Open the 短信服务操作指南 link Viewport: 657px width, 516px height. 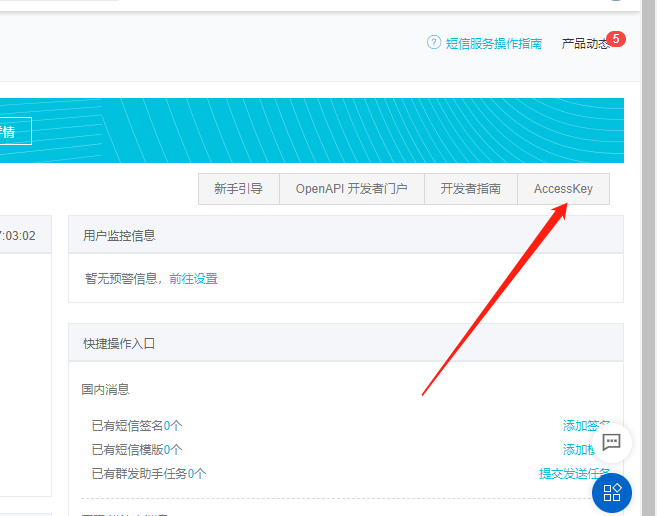(x=493, y=44)
